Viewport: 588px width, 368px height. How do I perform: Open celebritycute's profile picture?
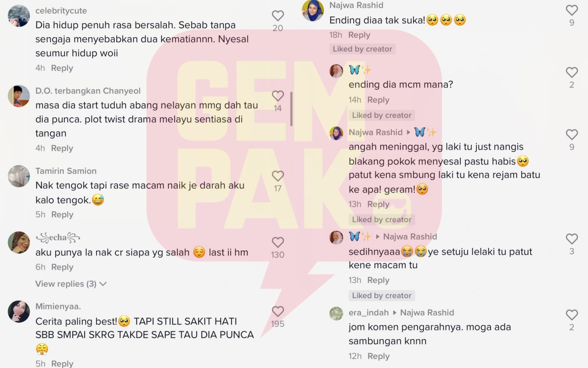[x=19, y=16]
